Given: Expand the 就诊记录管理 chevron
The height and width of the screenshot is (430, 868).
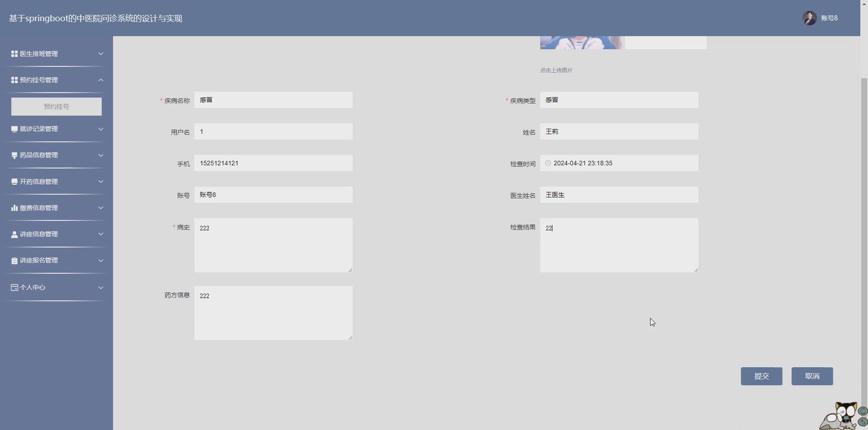Looking at the screenshot, I should coord(101,129).
